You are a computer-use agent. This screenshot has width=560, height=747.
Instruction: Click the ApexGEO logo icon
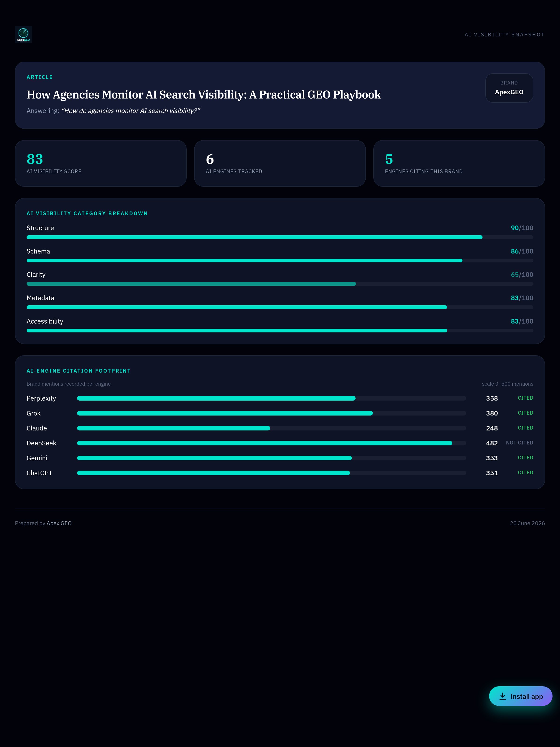pyautogui.click(x=23, y=35)
